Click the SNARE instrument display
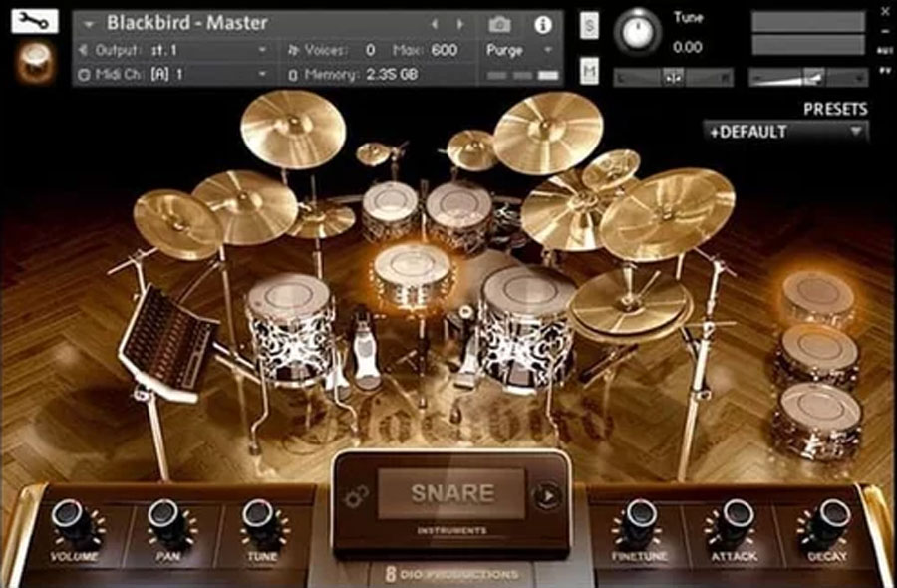The width and height of the screenshot is (897, 588). (451, 493)
